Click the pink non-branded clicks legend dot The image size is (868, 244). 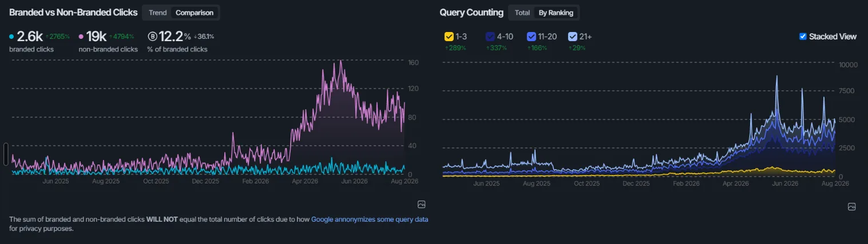81,37
